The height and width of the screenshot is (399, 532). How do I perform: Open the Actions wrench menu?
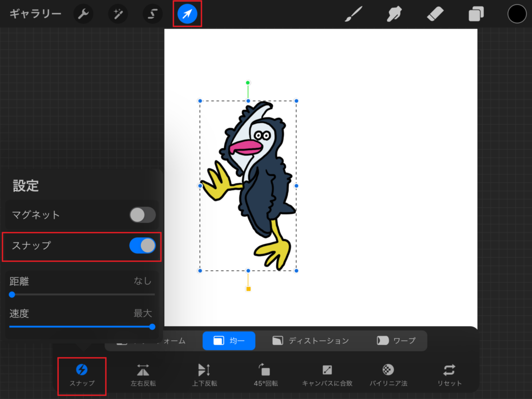coord(83,14)
